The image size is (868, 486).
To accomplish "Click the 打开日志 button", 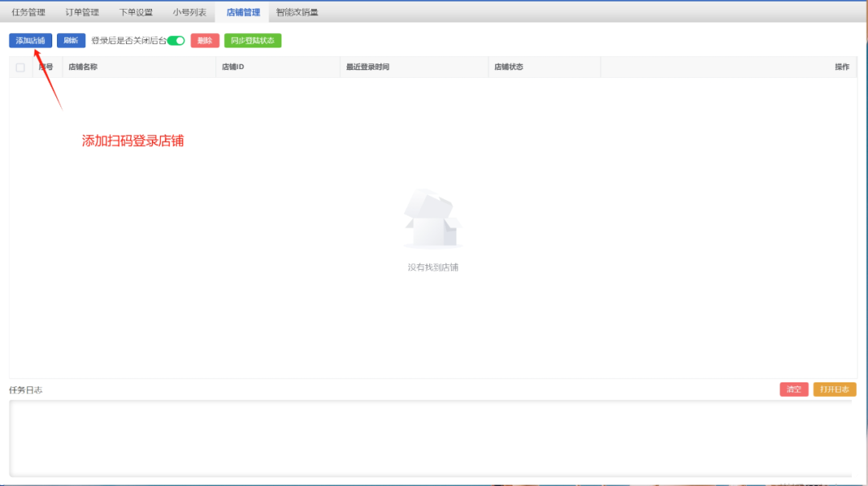I will coord(834,390).
